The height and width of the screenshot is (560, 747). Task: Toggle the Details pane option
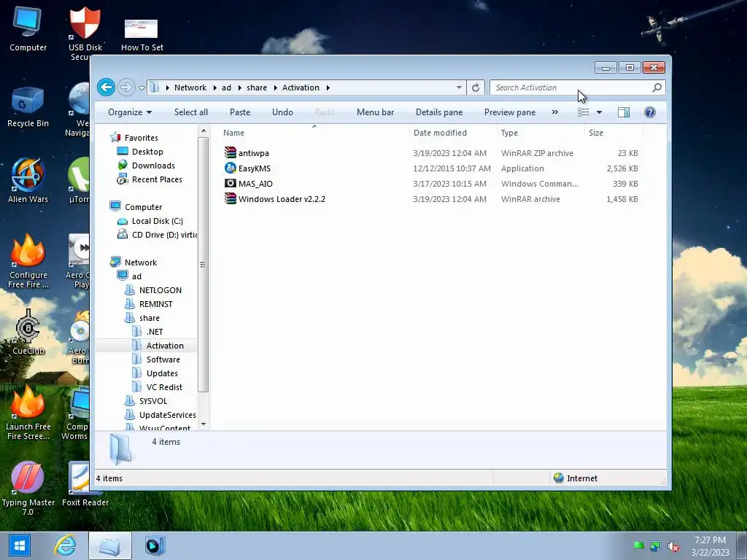tap(439, 112)
